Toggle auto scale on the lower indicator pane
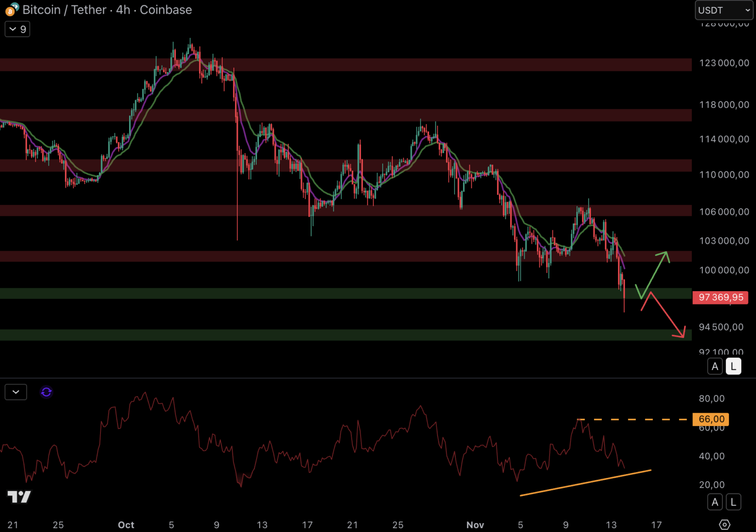 715,502
